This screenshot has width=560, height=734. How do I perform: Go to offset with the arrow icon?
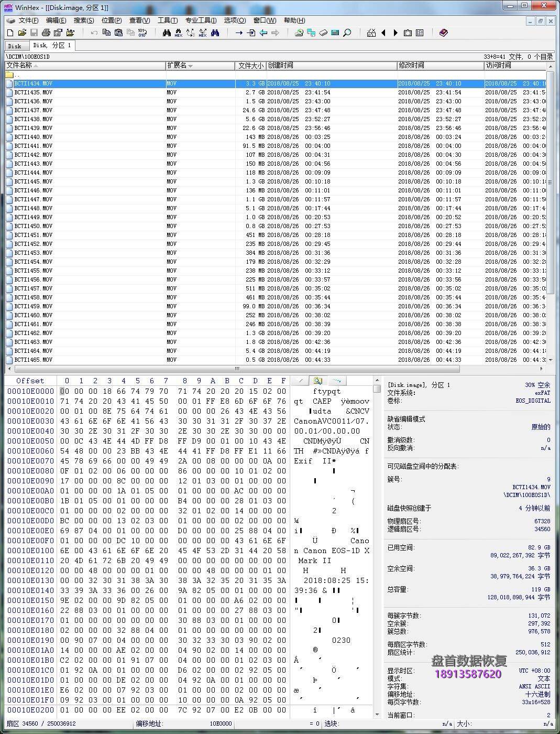coord(239,33)
